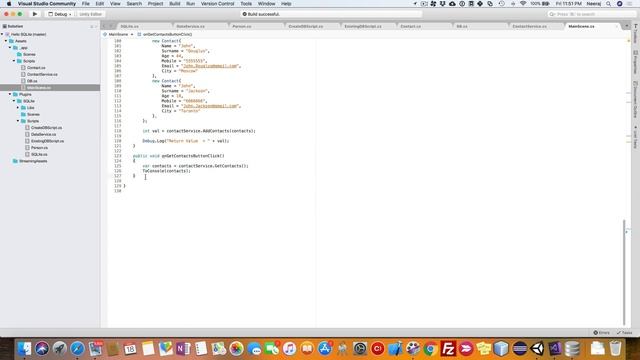Select Person.cs in solution tree
Screen dimensions: 640x360
[x=39, y=148]
